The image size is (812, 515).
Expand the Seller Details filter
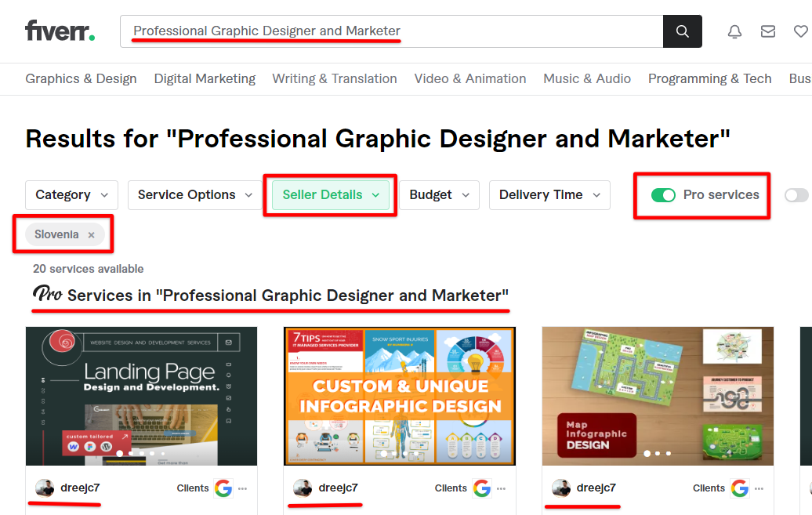click(329, 194)
